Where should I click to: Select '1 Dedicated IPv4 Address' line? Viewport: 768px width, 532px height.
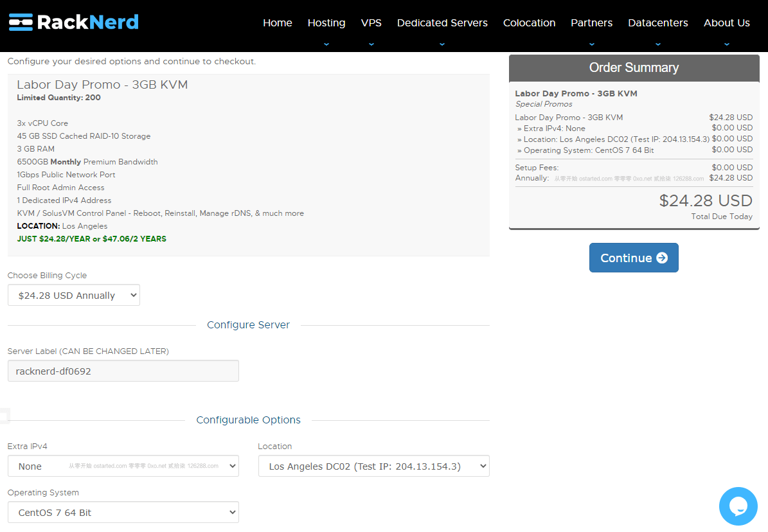(x=64, y=200)
